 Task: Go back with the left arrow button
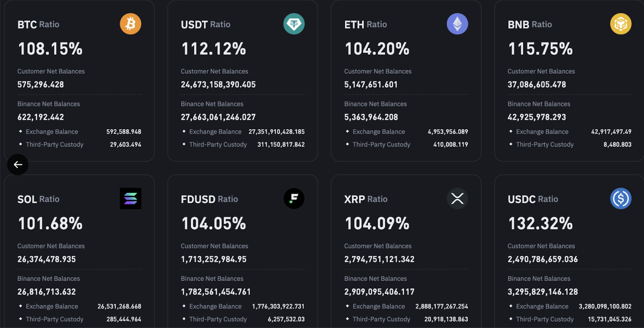(x=18, y=165)
